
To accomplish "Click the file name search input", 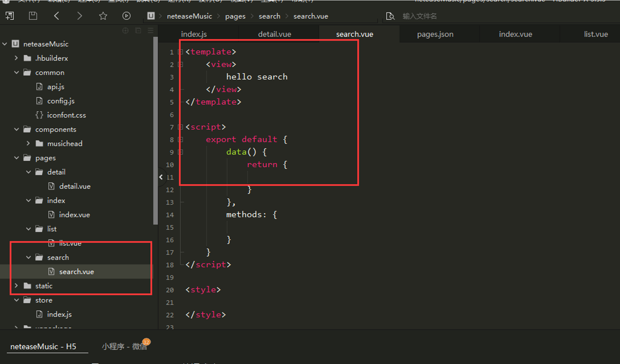I will click(419, 16).
